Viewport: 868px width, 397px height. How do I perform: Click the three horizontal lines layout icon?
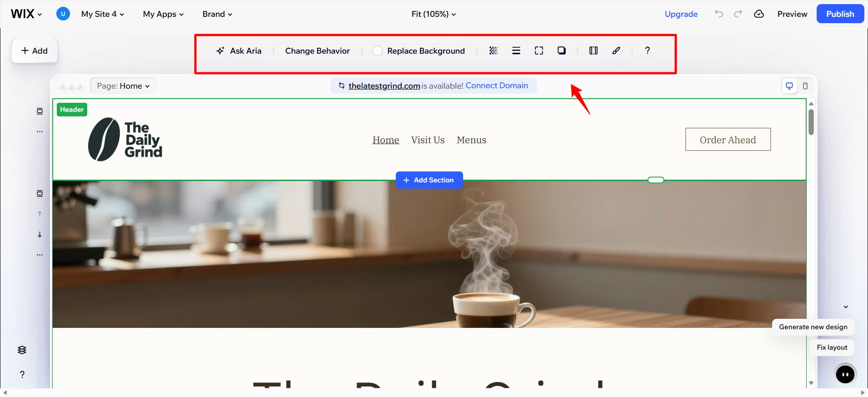[516, 50]
